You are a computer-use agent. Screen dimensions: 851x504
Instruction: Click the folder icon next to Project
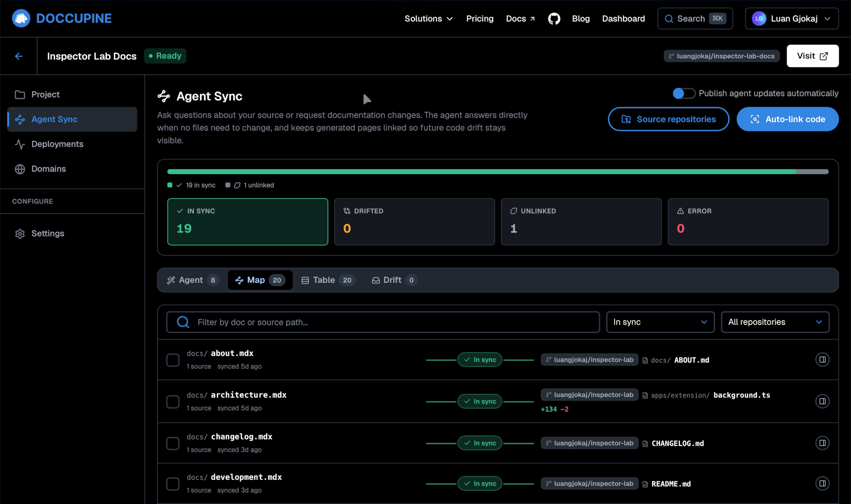(x=20, y=95)
